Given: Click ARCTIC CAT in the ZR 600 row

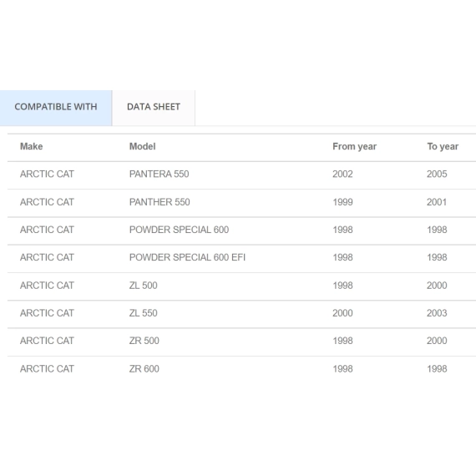Looking at the screenshot, I should (x=47, y=369).
